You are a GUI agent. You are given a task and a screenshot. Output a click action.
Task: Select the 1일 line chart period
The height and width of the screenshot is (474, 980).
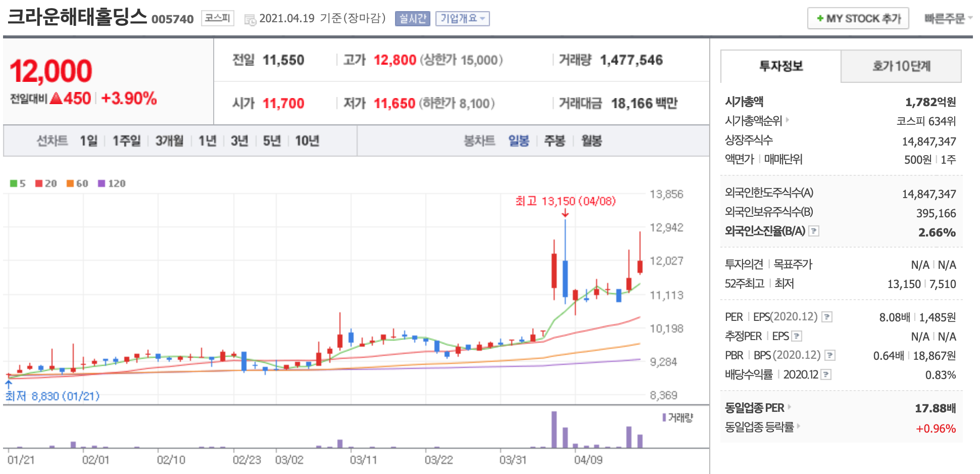(88, 140)
